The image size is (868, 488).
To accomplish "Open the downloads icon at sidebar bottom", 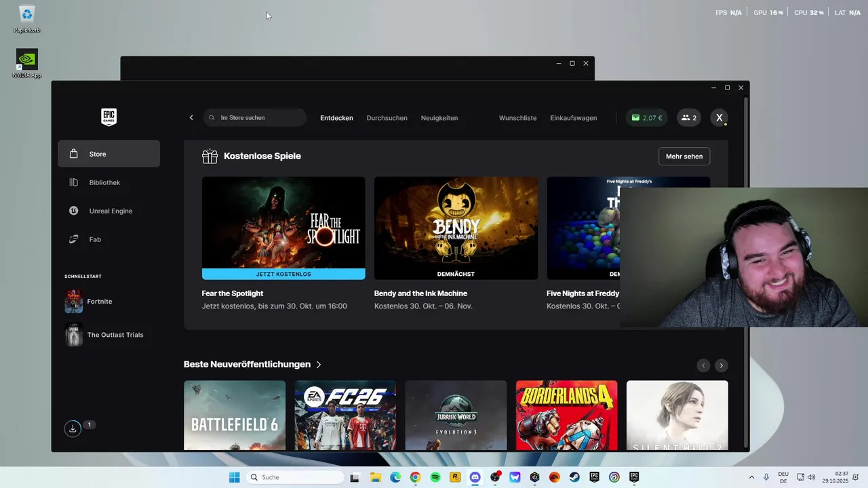I will pyautogui.click(x=73, y=428).
